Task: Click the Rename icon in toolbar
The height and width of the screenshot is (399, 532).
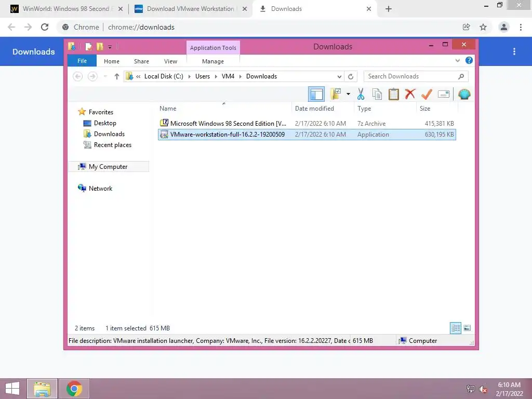Action: pyautogui.click(x=444, y=94)
